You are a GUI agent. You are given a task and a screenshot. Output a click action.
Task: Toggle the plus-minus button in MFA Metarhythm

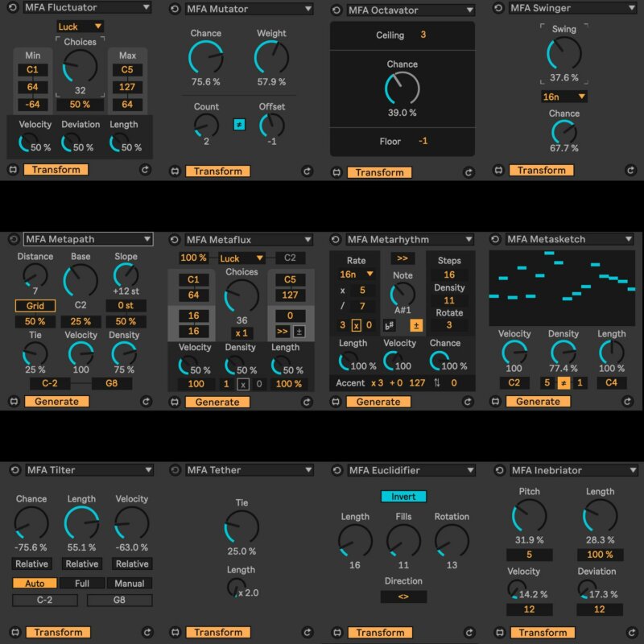coord(416,325)
